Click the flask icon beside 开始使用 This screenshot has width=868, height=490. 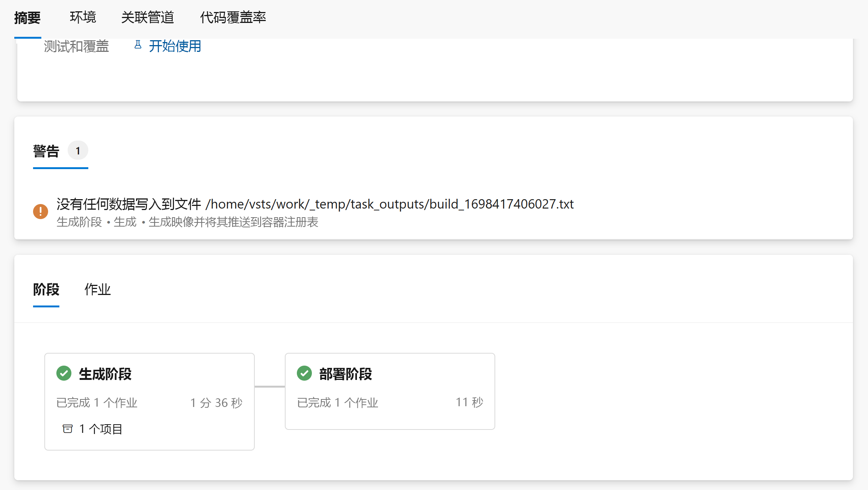click(x=138, y=45)
